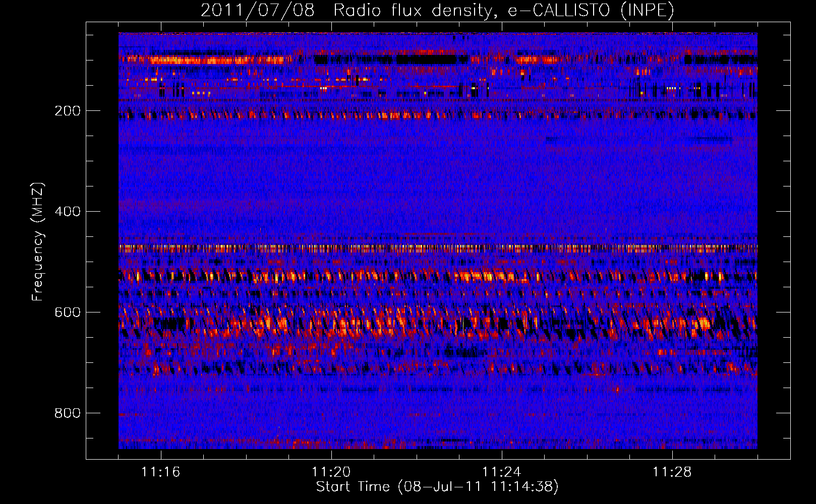Click the 11:16 time tick label

160,472
